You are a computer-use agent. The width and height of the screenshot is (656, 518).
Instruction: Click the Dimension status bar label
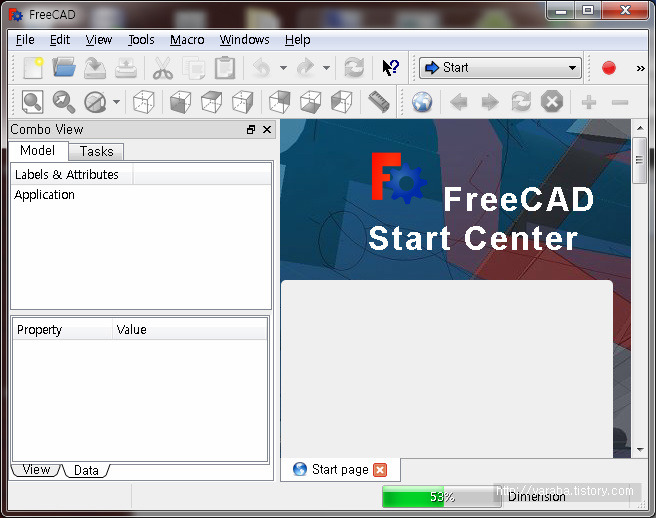(536, 497)
